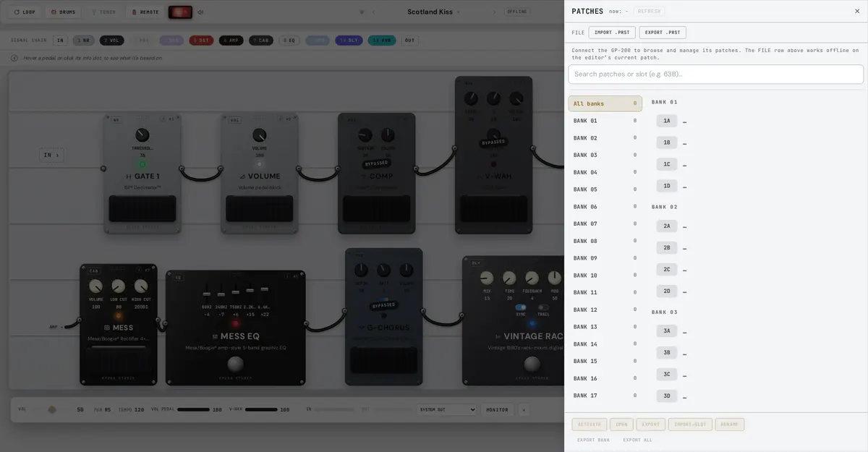This screenshot has width=868, height=452.
Task: Select the 2 VOL chip in signal chain
Action: (x=111, y=40)
